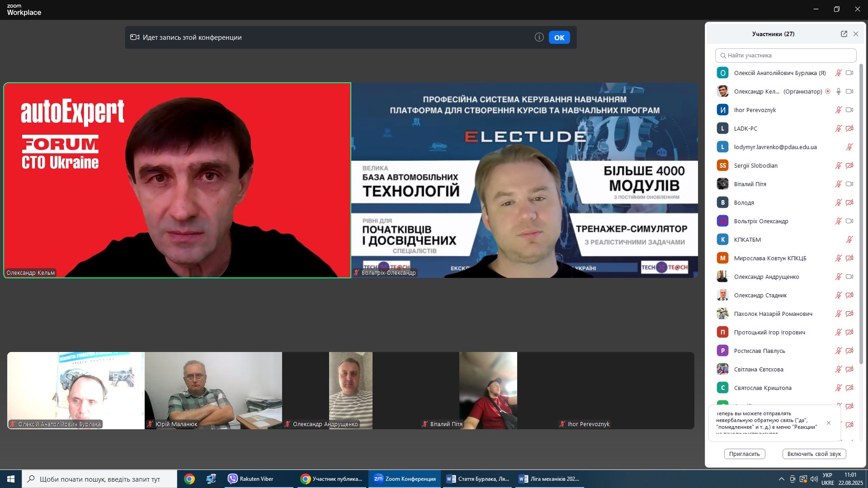
Task: Pop out the participants panel
Action: click(844, 34)
